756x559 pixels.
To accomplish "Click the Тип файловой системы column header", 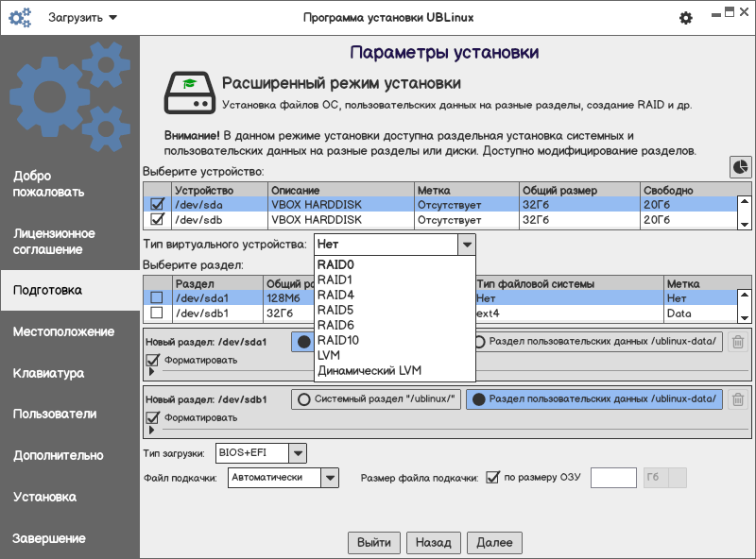I will click(570, 283).
